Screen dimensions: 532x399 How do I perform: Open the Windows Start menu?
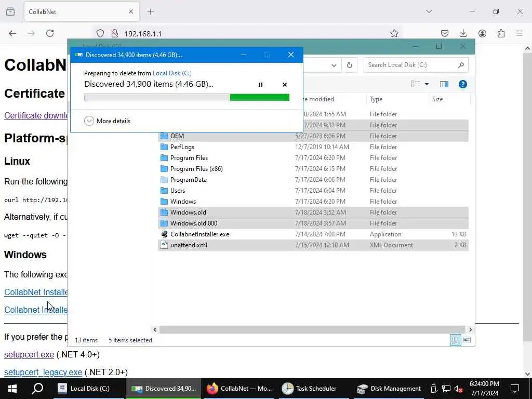click(x=12, y=389)
